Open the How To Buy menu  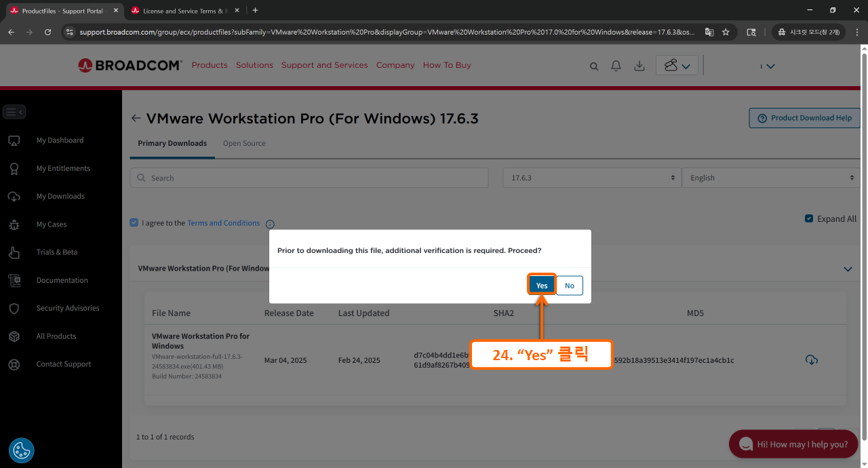tap(447, 65)
